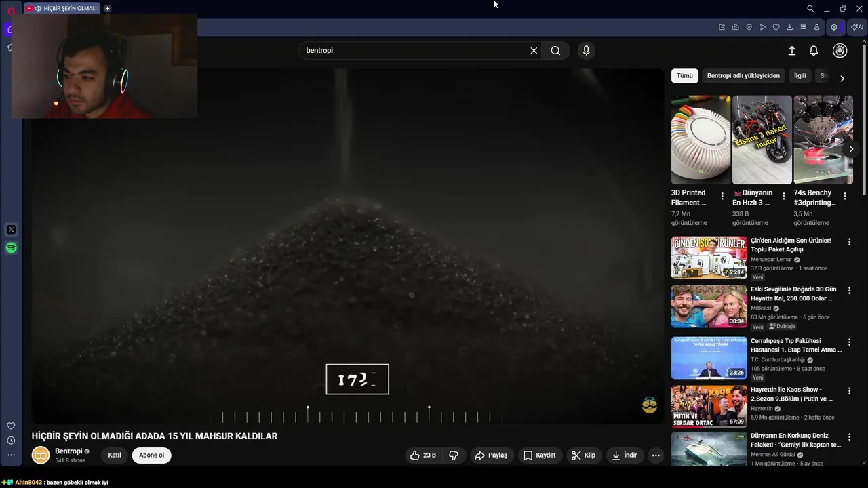Open Cerrahpaşa Tıp Fakültesi video title
868x488 pixels.
[796, 346]
